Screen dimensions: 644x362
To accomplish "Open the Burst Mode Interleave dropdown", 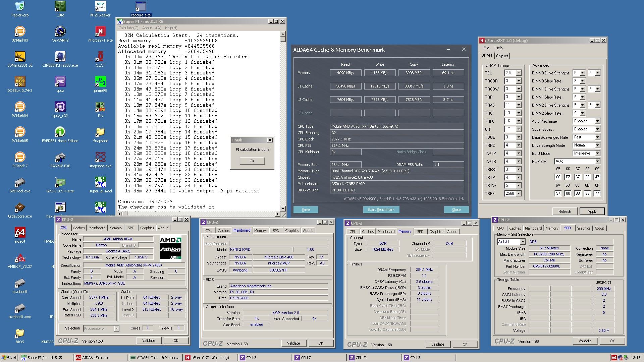I will tap(597, 153).
